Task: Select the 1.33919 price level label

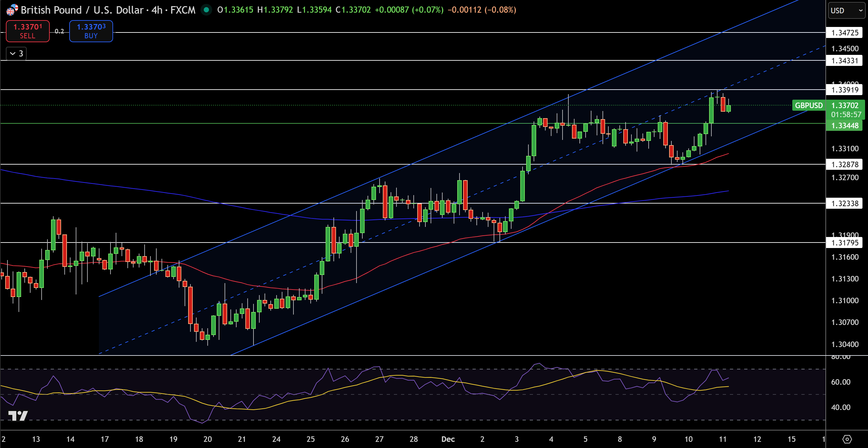Action: pos(844,90)
